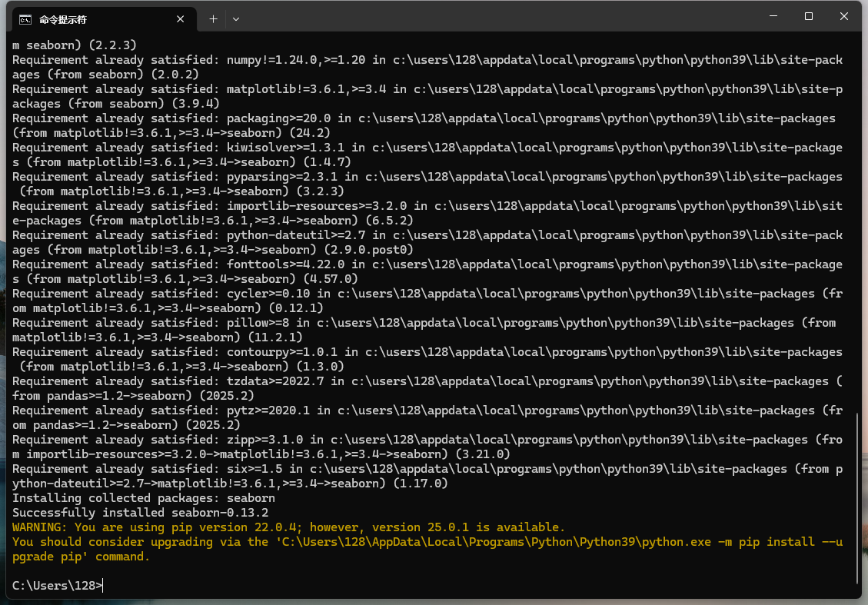Click the pytz>=2020.1 requirement line
Viewport: 868px width, 605px height.
click(427, 411)
